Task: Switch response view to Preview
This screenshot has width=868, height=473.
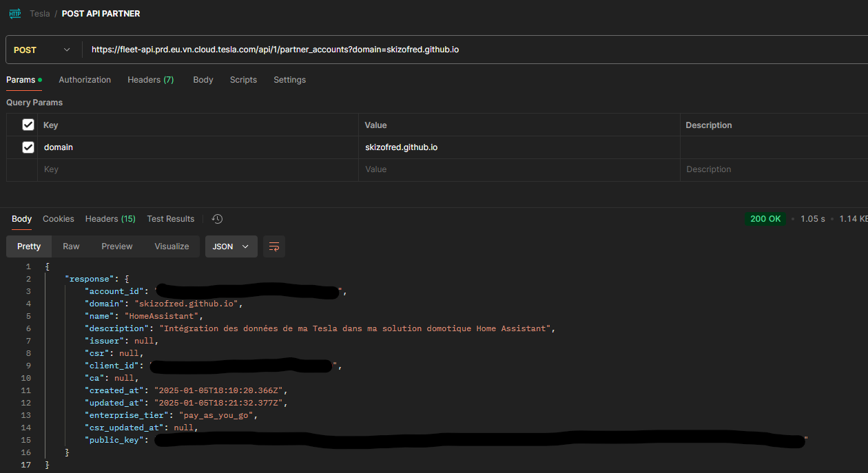Action: click(x=117, y=246)
